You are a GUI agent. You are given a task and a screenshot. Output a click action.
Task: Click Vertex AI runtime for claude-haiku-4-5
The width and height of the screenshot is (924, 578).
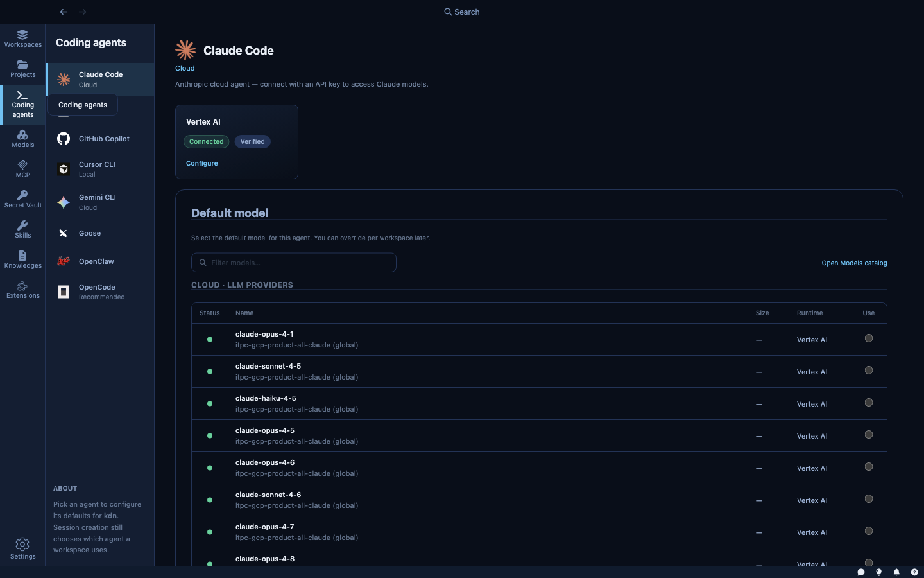pyautogui.click(x=812, y=405)
